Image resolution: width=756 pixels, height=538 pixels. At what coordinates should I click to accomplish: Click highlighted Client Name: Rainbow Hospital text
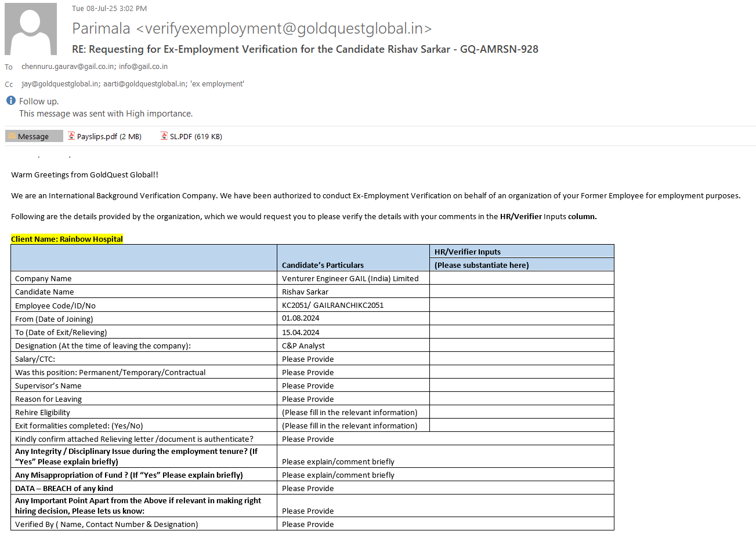[67, 239]
